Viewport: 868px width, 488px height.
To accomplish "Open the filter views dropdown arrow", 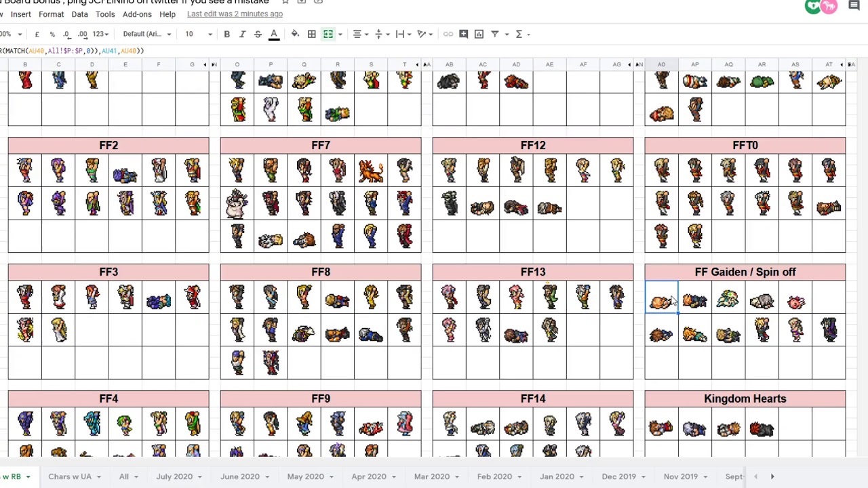I will coord(507,34).
